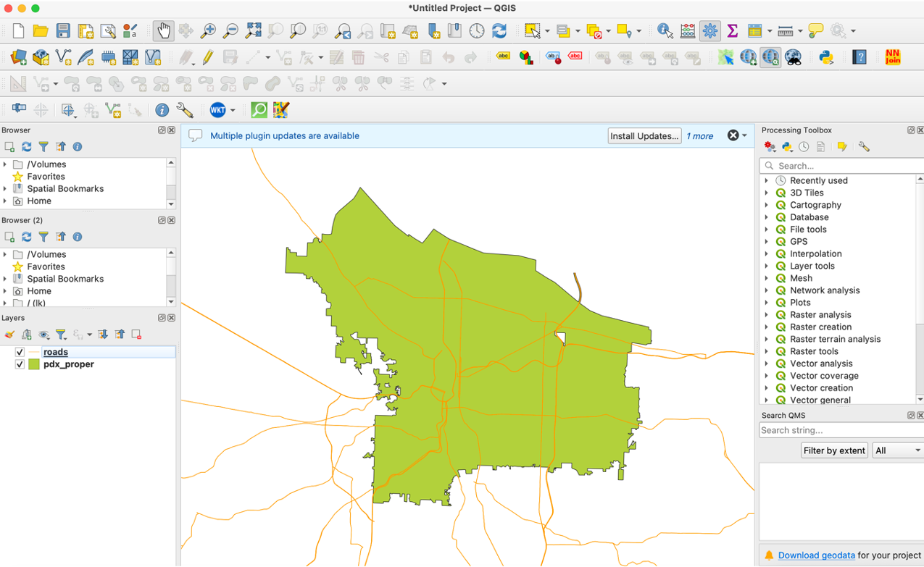Click the Install Updates button

(644, 136)
